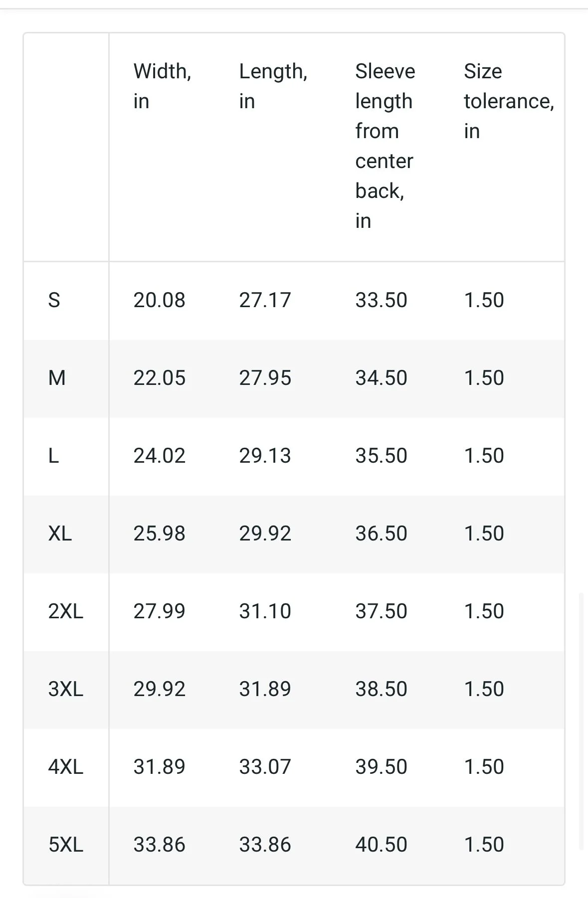Click the Sleeve length from center back header
The height and width of the screenshot is (898, 588).
[385, 146]
